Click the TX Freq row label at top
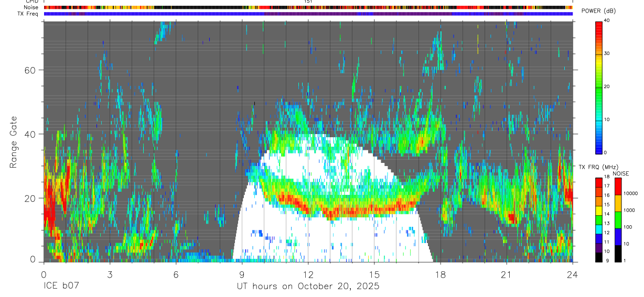This screenshot has width=644, height=297. (28, 14)
